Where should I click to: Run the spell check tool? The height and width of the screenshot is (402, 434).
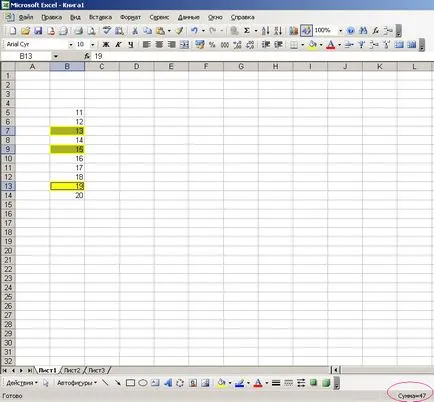pyautogui.click(x=107, y=31)
